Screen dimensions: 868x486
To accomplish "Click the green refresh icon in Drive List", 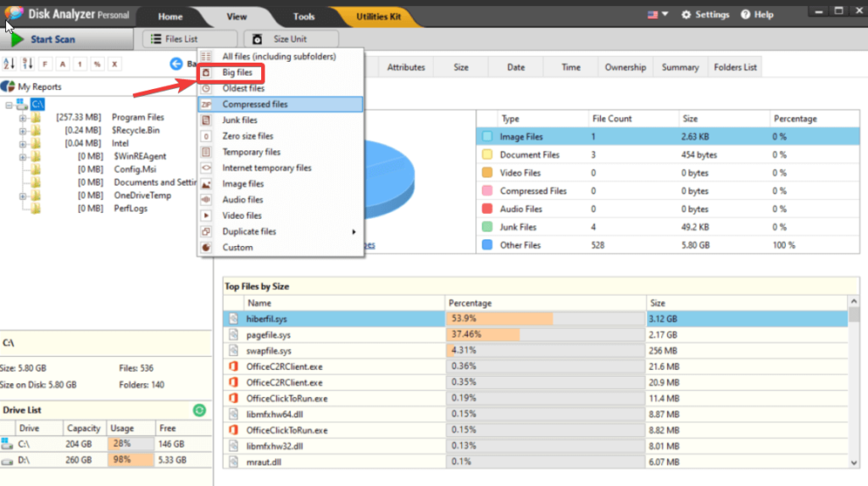I will coord(199,410).
